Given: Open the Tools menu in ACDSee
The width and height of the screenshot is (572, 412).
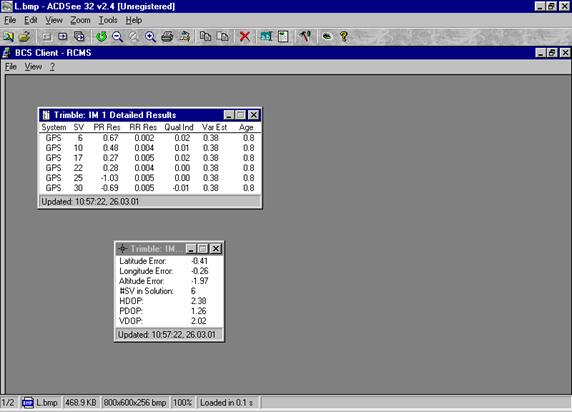Looking at the screenshot, I should coord(108,20).
